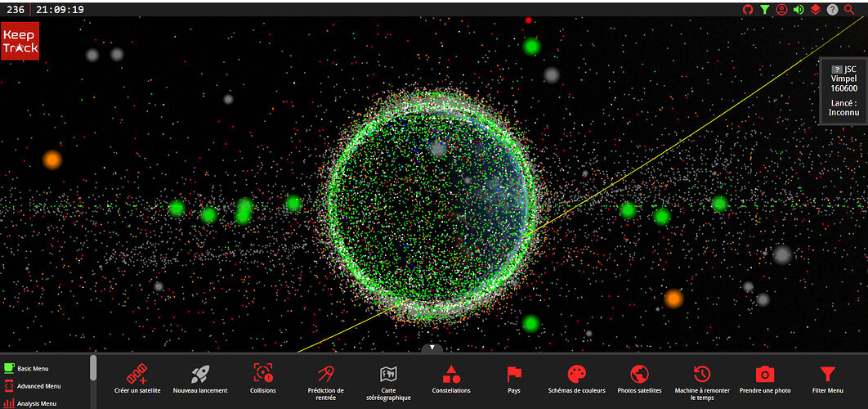Viewport: 868px width, 409px height.
Task: Open search with the magnifier icon
Action: pyautogui.click(x=849, y=10)
